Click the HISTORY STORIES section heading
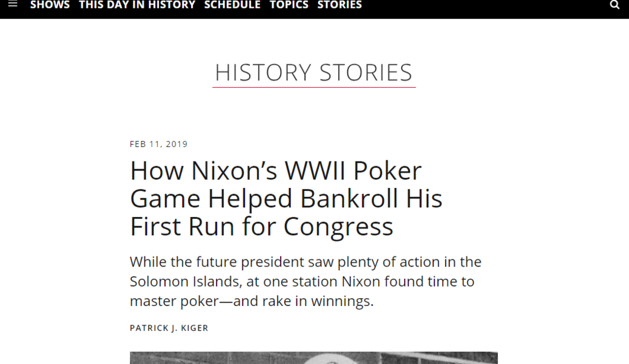This screenshot has width=629, height=364. [x=313, y=72]
